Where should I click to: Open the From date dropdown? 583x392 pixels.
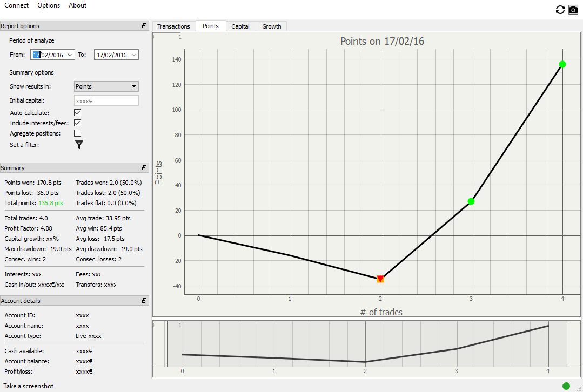(x=70, y=55)
